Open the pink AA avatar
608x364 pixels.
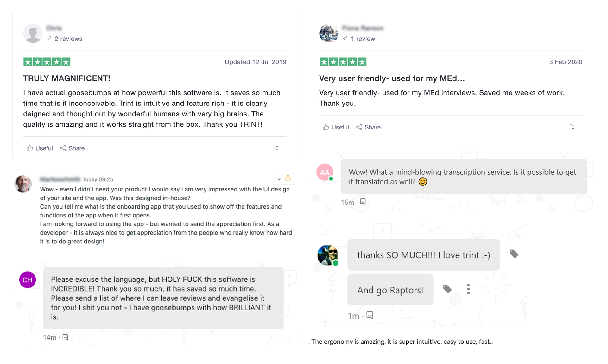pos(325,172)
